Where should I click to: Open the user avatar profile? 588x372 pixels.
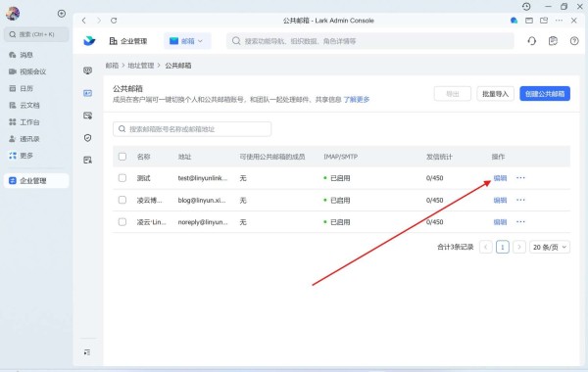tap(13, 14)
